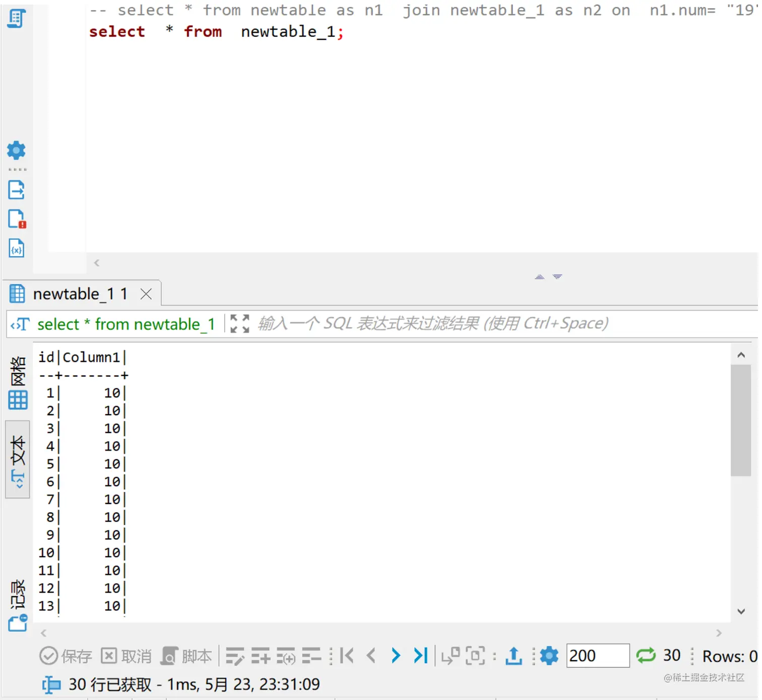This screenshot has height=700, width=762.
Task: Click results horizontal scroll left arrow
Action: click(43, 633)
